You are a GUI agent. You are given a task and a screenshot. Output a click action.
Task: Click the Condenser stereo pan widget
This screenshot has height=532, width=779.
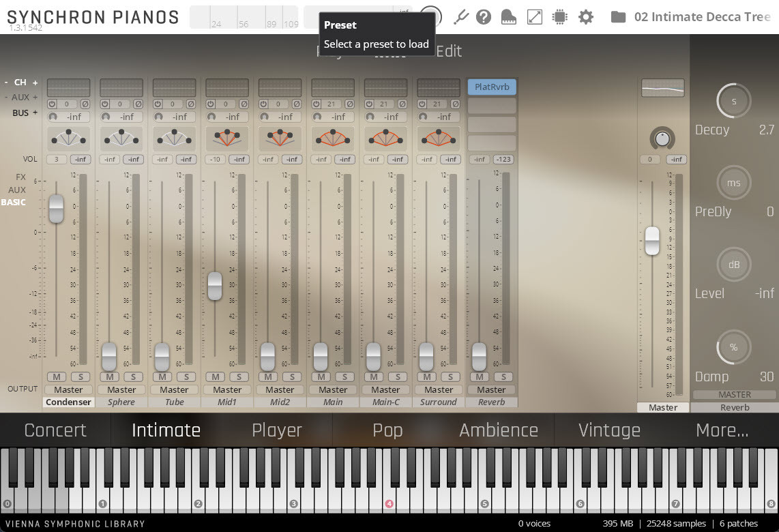(x=69, y=138)
